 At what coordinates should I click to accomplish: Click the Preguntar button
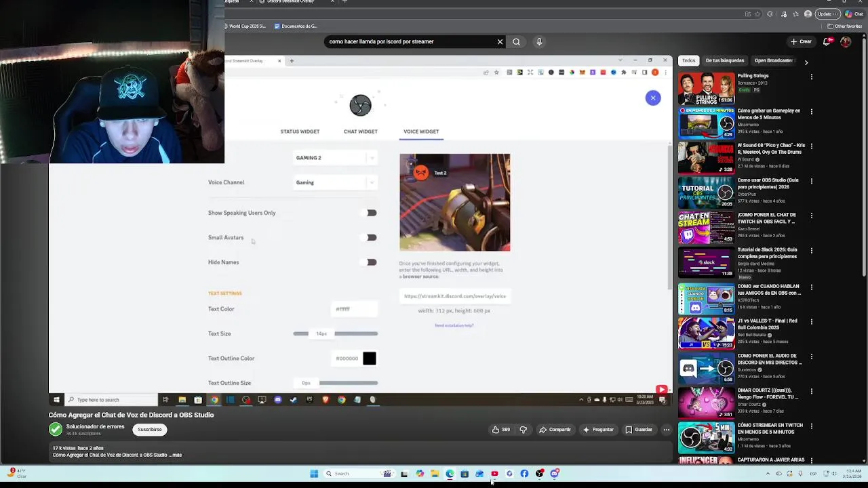598,430
